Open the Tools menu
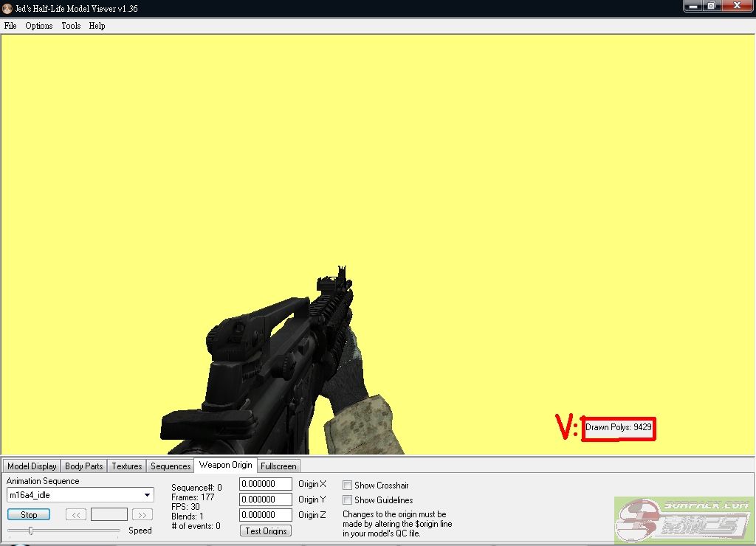 coord(71,26)
